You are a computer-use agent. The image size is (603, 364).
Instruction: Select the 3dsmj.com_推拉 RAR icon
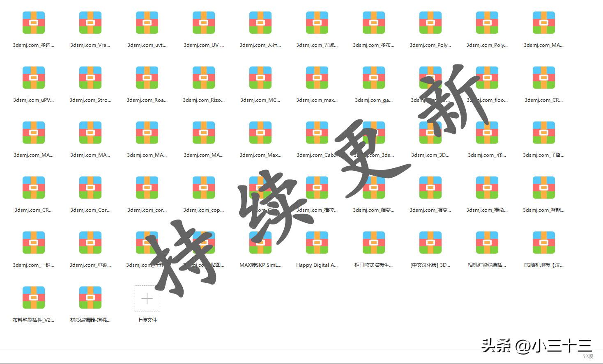click(x=317, y=187)
